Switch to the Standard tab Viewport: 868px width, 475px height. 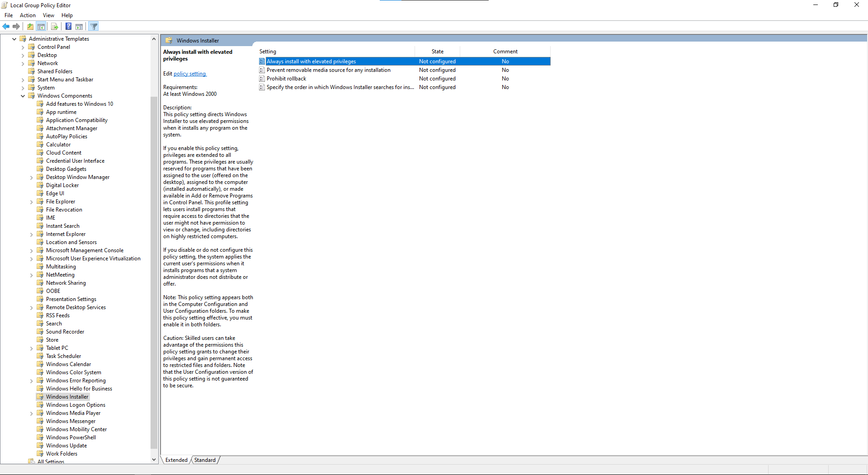click(205, 460)
